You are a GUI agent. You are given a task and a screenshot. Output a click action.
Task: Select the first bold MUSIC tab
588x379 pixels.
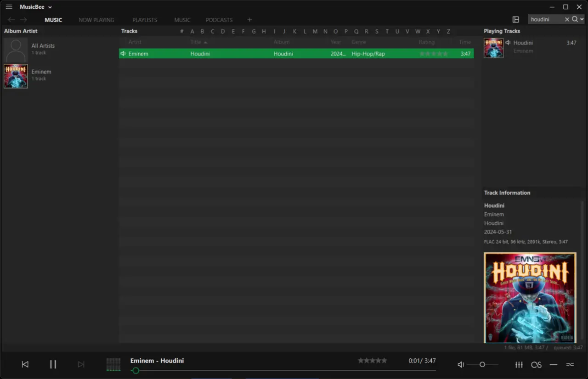[53, 20]
